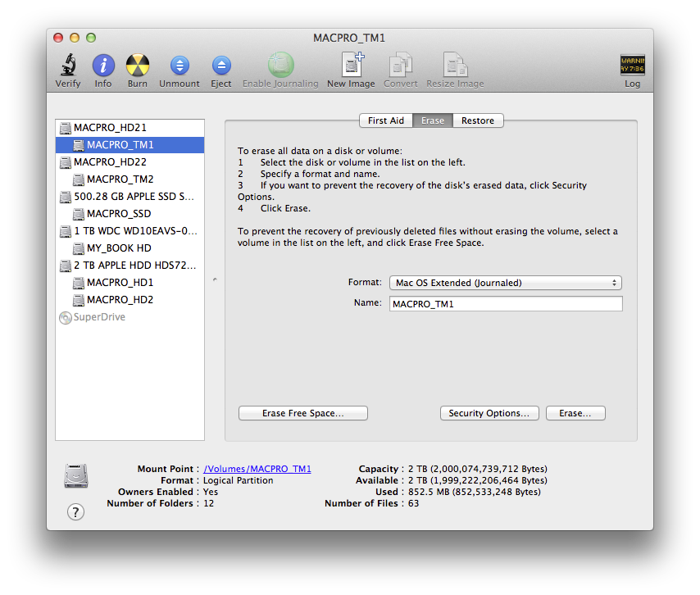
Task: Open the /Volumes/MACPRO_TM1 mount point link
Action: (x=259, y=469)
